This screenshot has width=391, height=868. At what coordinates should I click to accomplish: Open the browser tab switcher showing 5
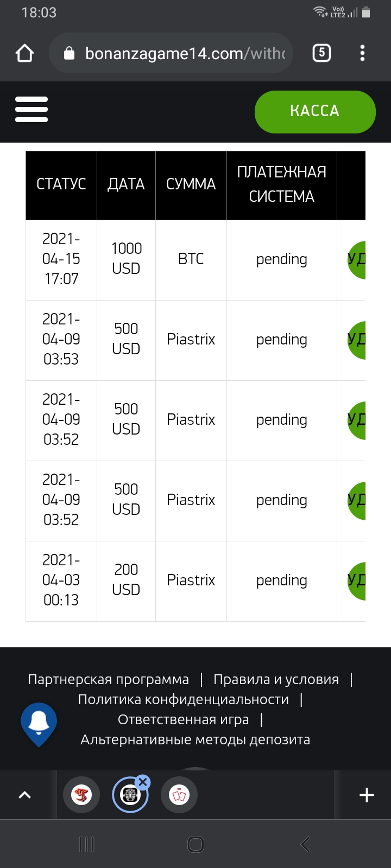321,53
